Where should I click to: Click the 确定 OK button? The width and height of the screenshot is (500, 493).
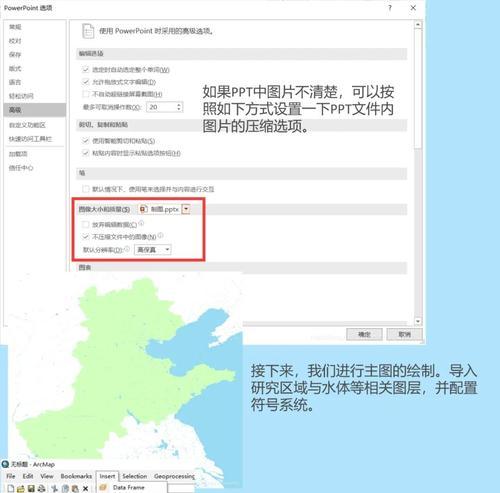pyautogui.click(x=364, y=334)
